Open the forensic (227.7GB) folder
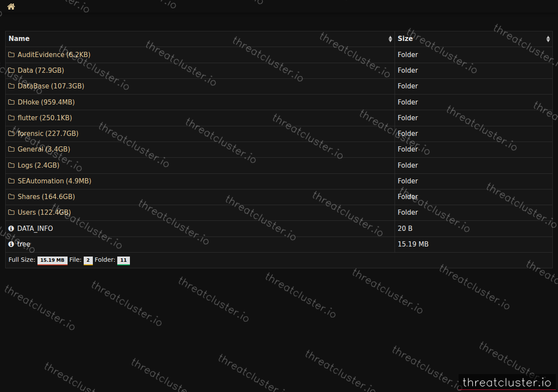 [x=48, y=134]
